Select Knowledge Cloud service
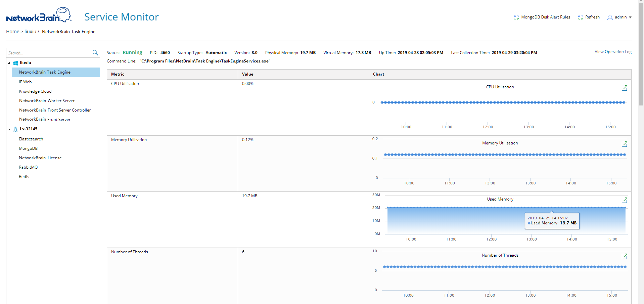This screenshot has height=304, width=644. coord(35,91)
